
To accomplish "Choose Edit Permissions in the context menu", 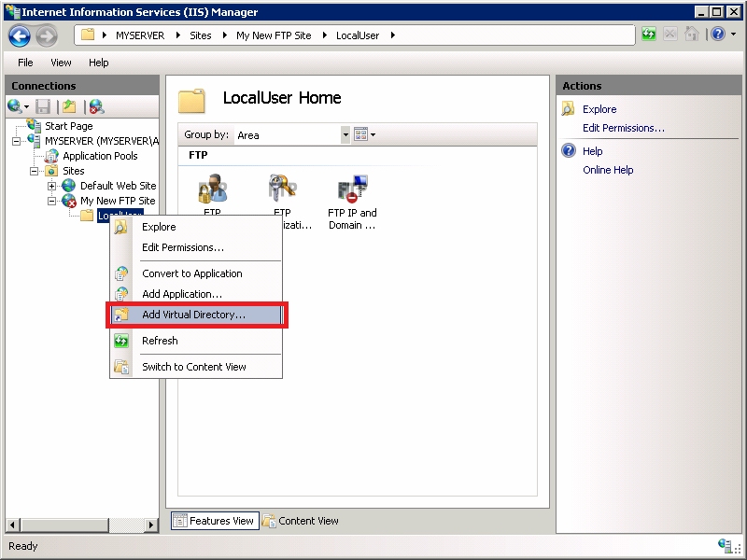I will (196, 247).
